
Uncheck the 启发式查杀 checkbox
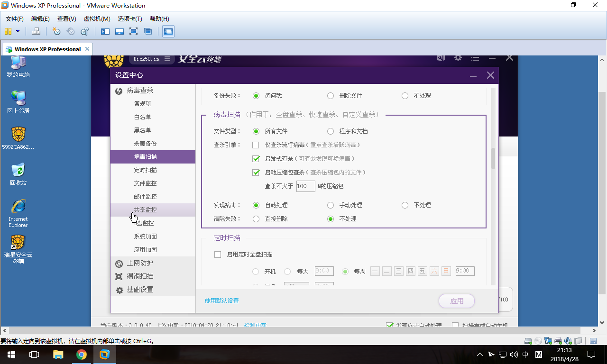pyautogui.click(x=256, y=159)
